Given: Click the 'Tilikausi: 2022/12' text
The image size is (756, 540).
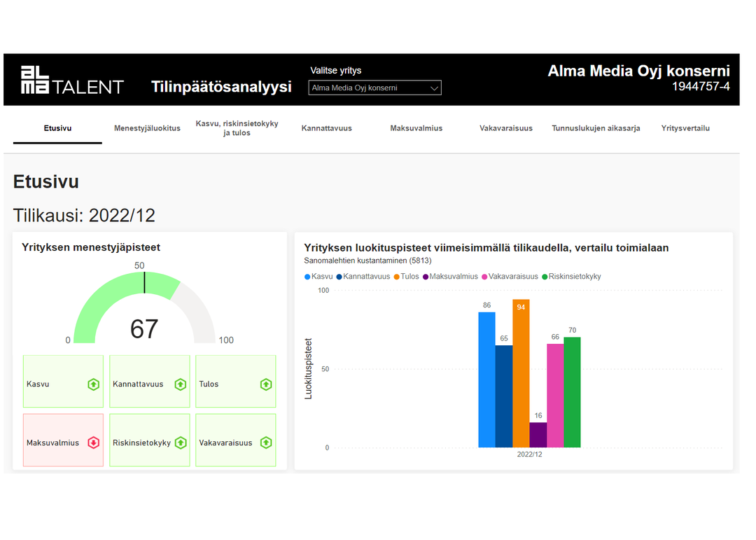Looking at the screenshot, I should [84, 216].
